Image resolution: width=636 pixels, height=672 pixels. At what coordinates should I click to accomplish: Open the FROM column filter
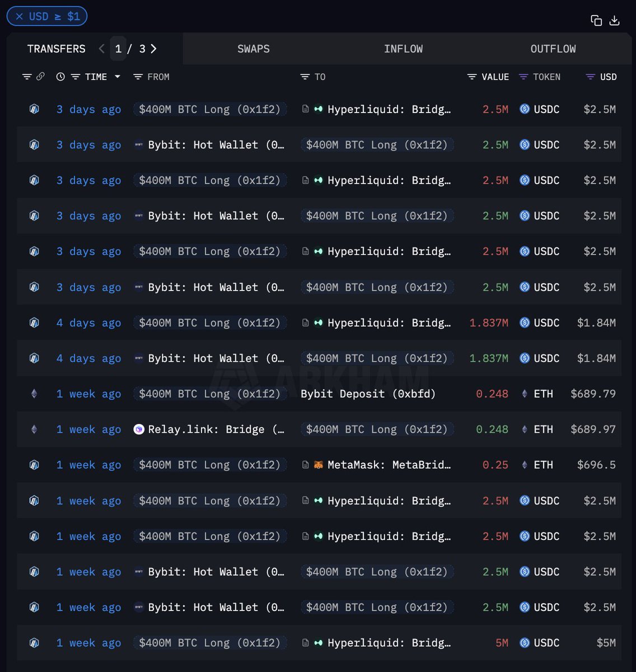(138, 77)
